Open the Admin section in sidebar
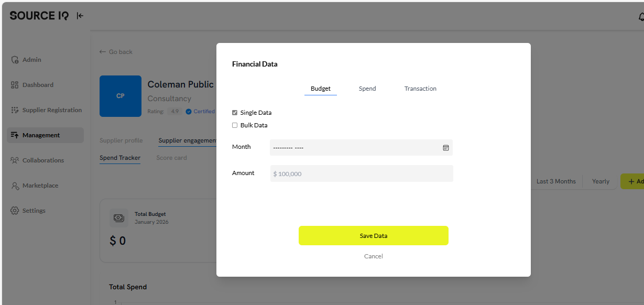This screenshot has width=644, height=305. point(31,59)
